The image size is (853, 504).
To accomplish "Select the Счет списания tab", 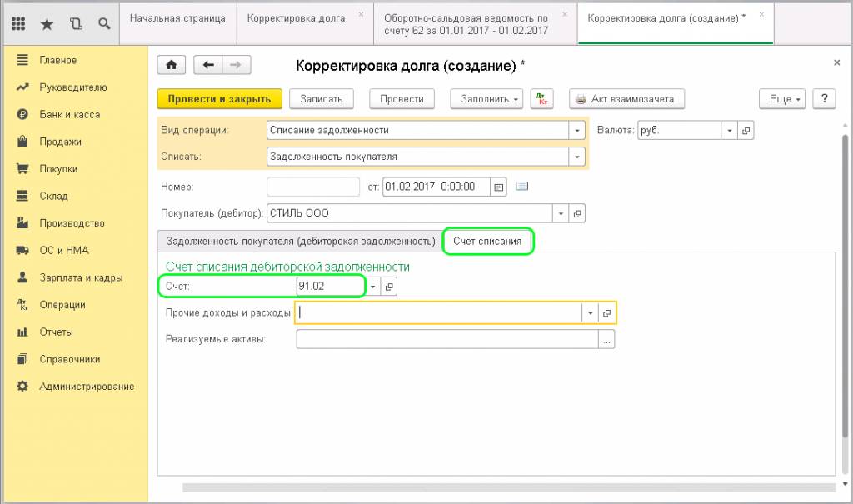I will pyautogui.click(x=487, y=241).
